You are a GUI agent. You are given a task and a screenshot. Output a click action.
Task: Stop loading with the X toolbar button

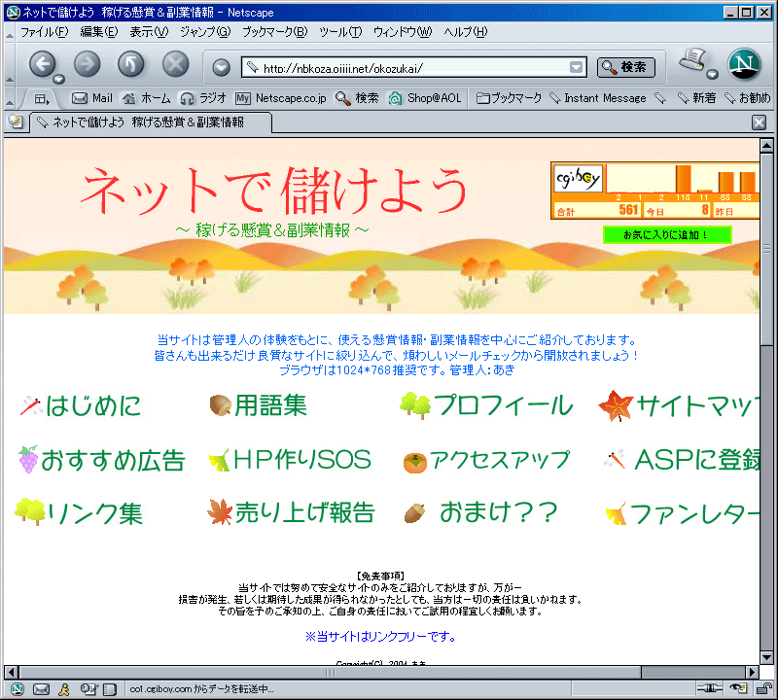[x=176, y=64]
